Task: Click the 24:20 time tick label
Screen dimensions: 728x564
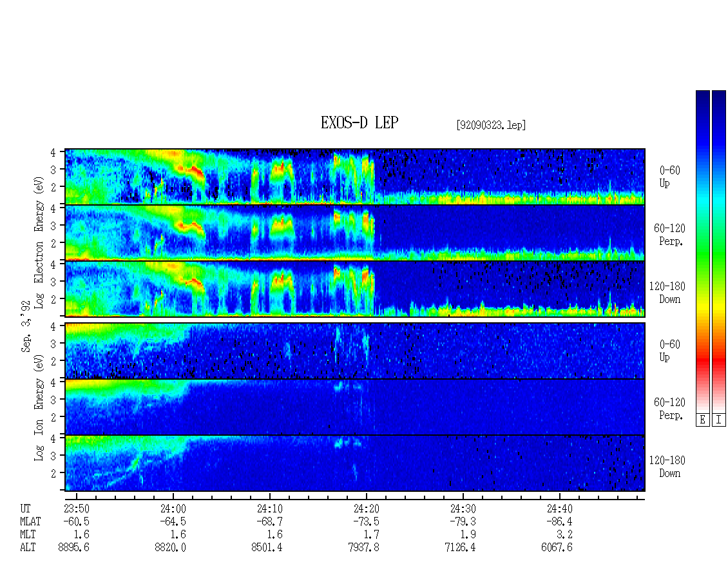Action: [x=367, y=509]
